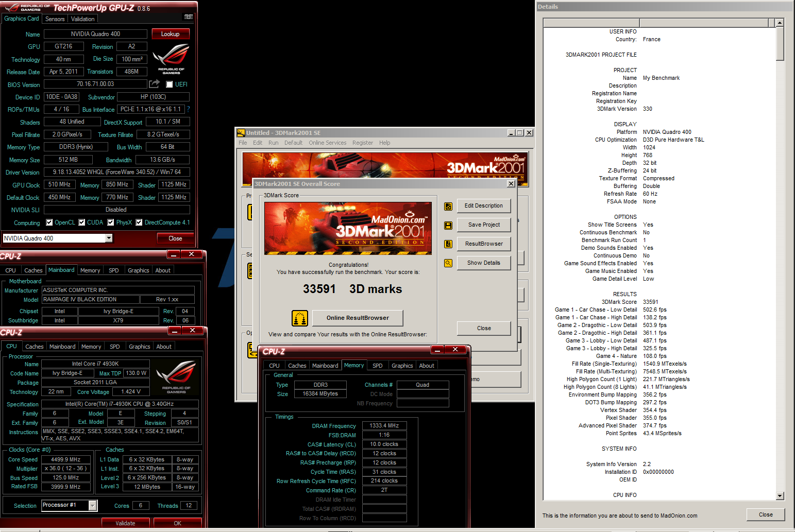Viewport: 795px width, 532px height.
Task: Click the Edit Description button
Action: coord(484,206)
